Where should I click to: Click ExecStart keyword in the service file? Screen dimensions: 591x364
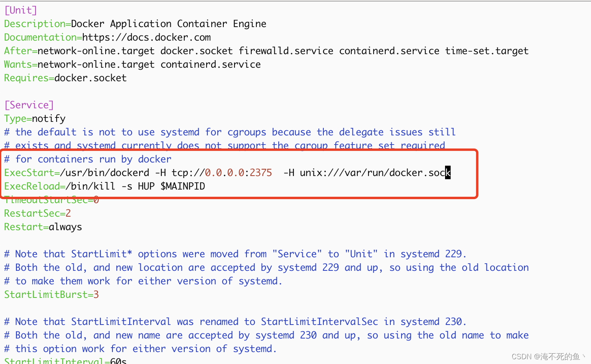click(29, 173)
